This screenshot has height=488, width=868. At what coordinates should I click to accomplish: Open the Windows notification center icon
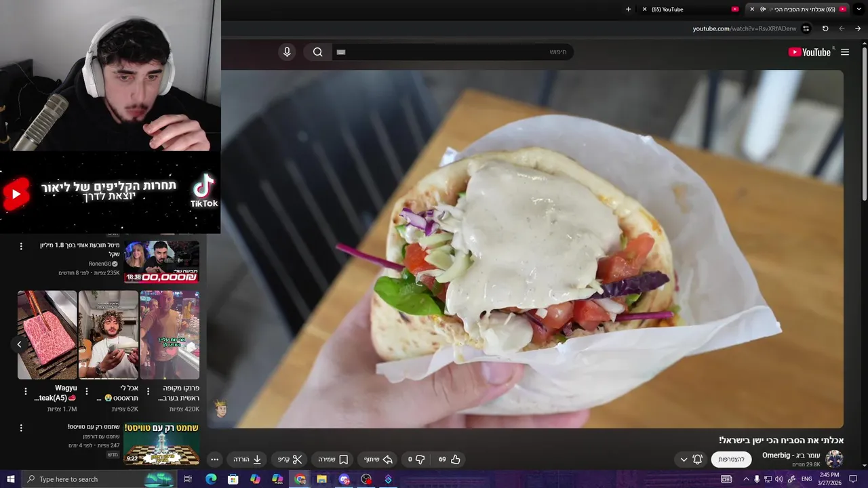853,479
